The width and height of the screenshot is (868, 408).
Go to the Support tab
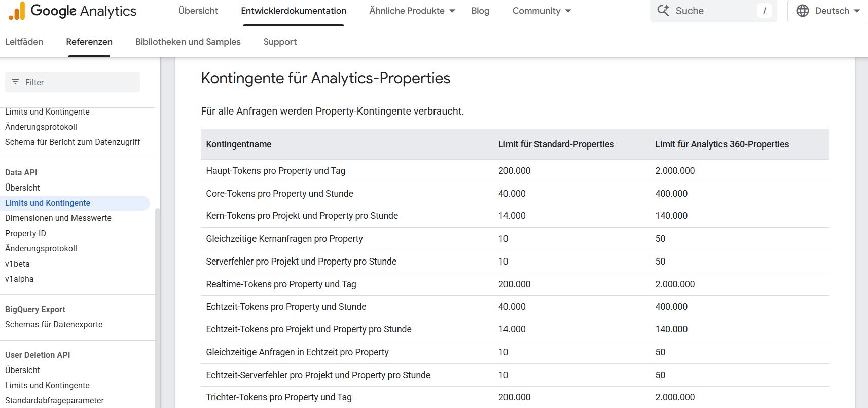[280, 42]
